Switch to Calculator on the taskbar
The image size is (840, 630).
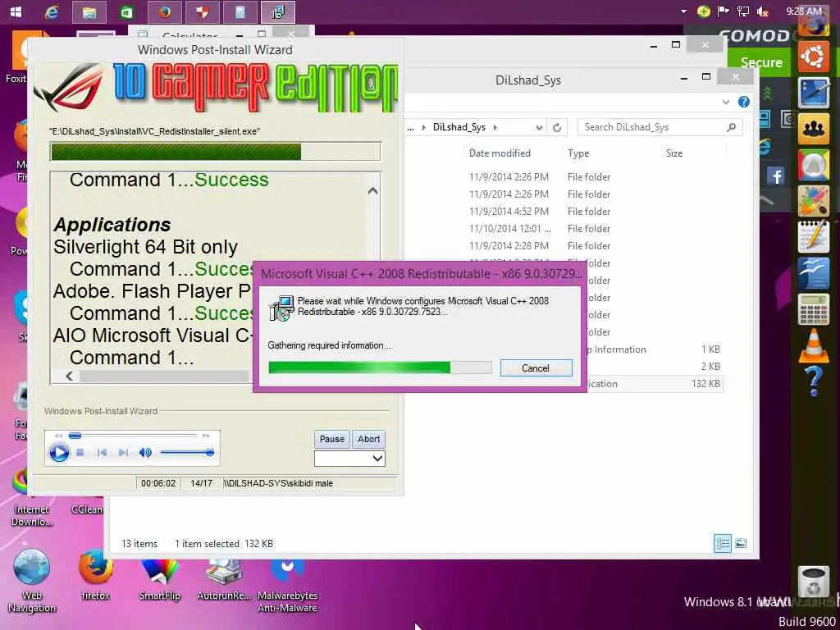(240, 11)
